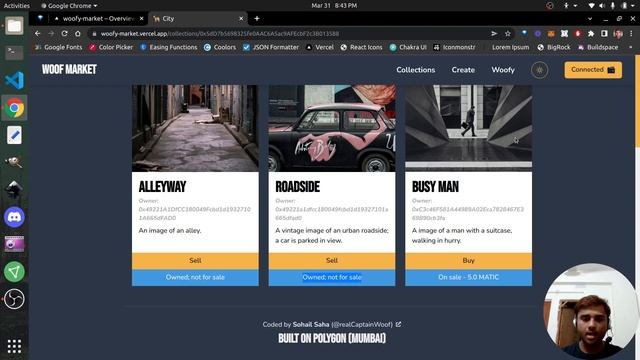Image resolution: width=640 pixels, height=360 pixels.
Task: Open Discord from the dock
Action: [14, 217]
